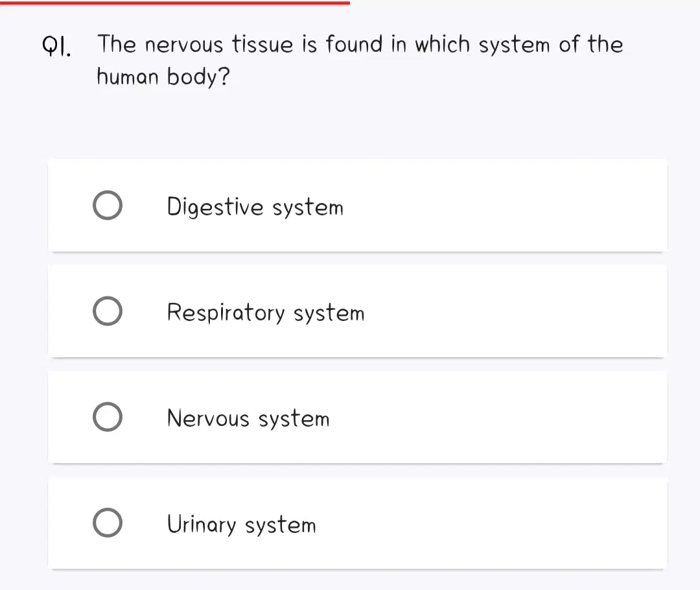Click the Q1. question number
This screenshot has height=590, width=700.
[56, 47]
